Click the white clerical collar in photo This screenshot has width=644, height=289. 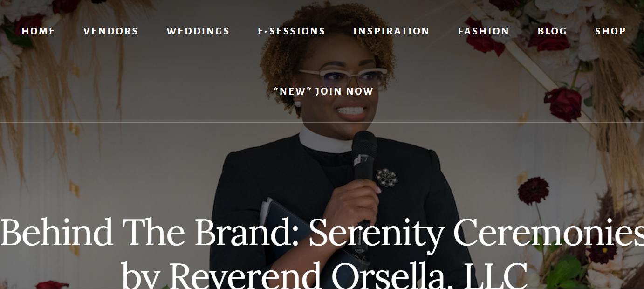point(326,140)
